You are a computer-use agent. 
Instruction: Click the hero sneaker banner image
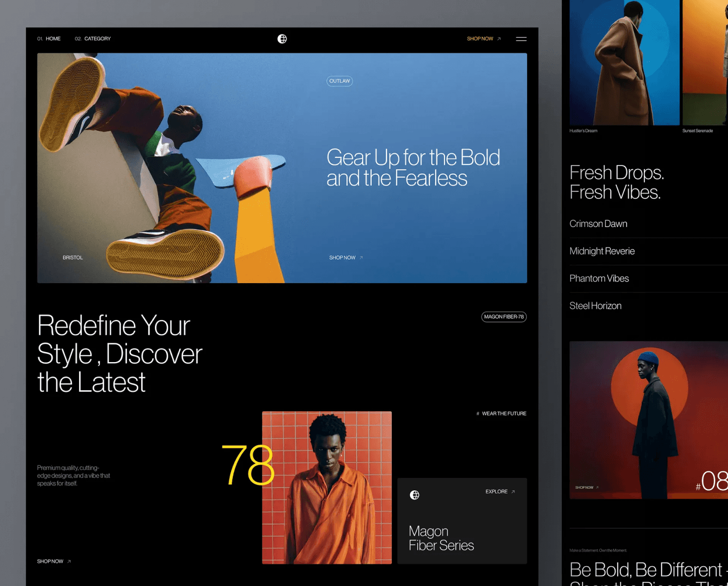[x=282, y=168]
